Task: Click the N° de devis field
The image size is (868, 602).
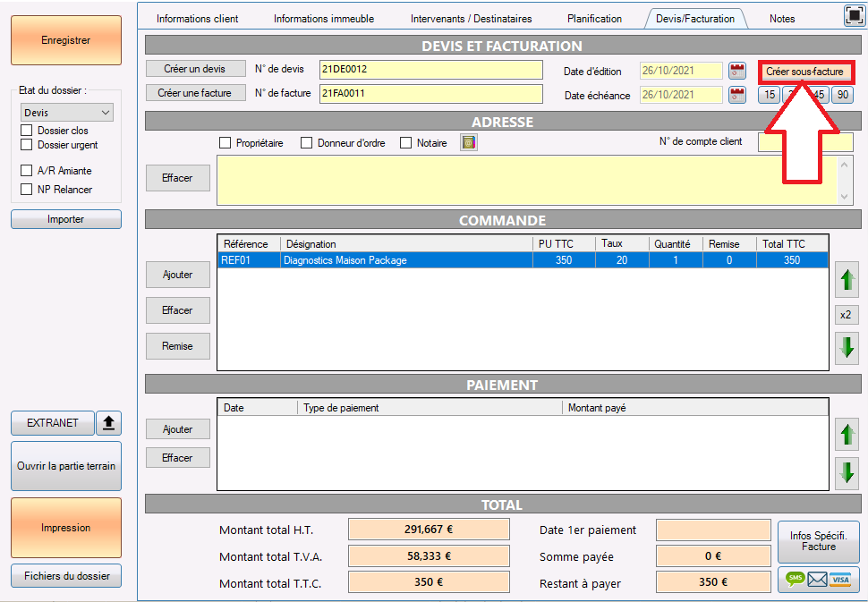Action: pyautogui.click(x=431, y=70)
